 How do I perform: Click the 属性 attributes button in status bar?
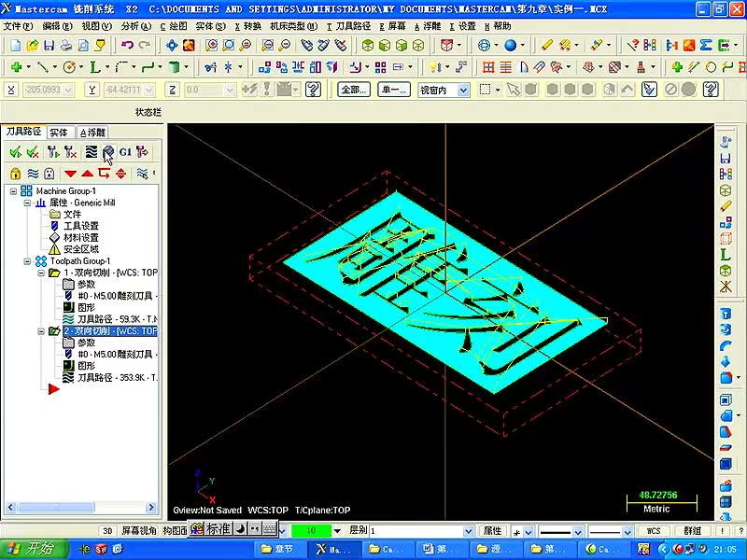coord(493,530)
